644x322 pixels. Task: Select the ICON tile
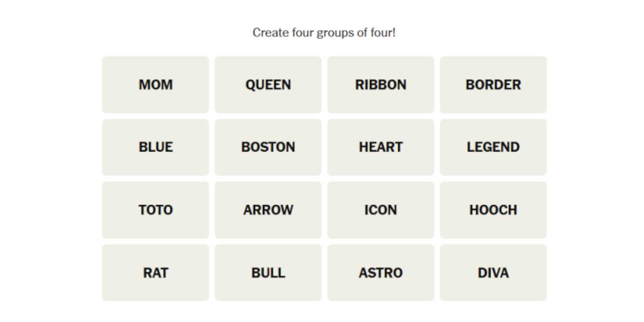(x=381, y=210)
